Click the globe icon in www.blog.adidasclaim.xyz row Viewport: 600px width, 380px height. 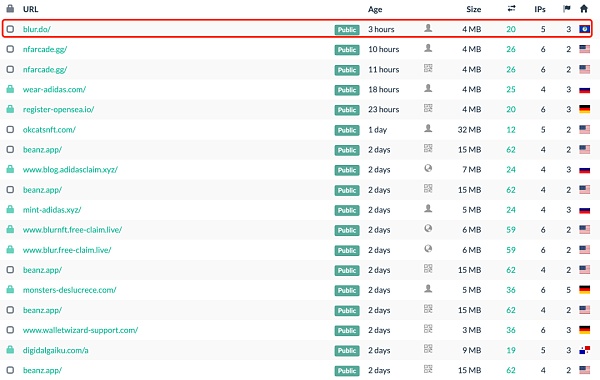point(428,168)
